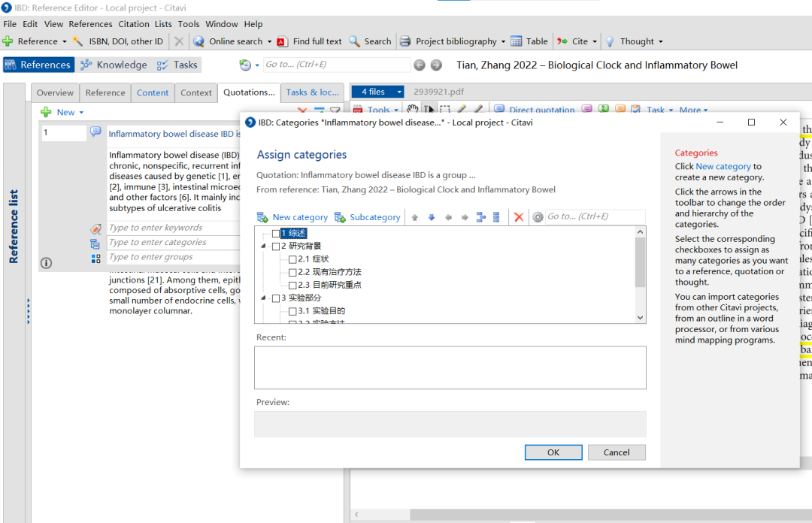The width and height of the screenshot is (812, 523).
Task: Click the categories icon beside categories field
Action: pos(95,243)
